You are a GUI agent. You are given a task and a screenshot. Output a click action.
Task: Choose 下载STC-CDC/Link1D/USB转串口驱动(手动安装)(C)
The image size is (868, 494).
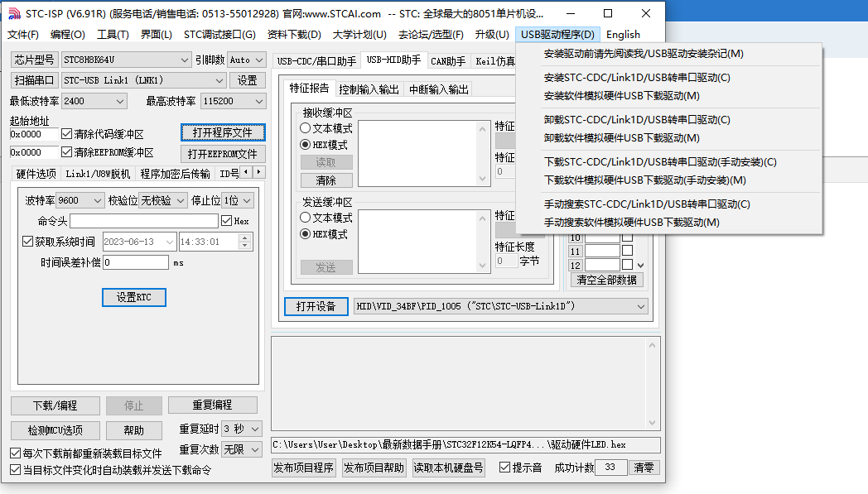point(660,162)
